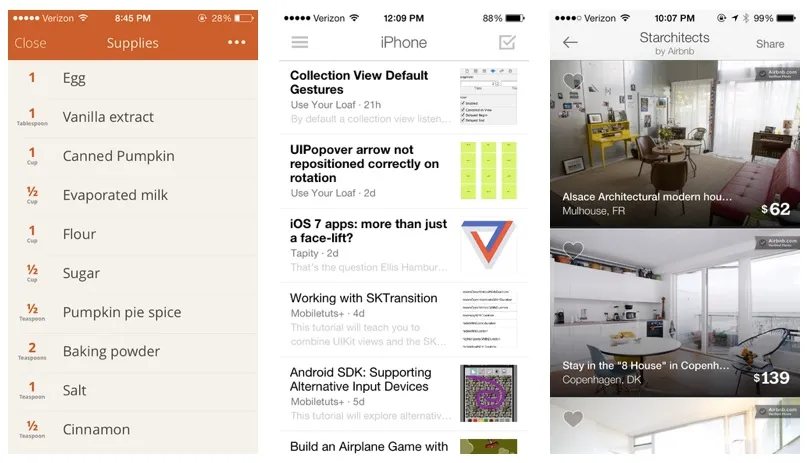Favorite the Alsace Architectural listing heart
Viewport: 807px width, 463px height.
[573, 81]
